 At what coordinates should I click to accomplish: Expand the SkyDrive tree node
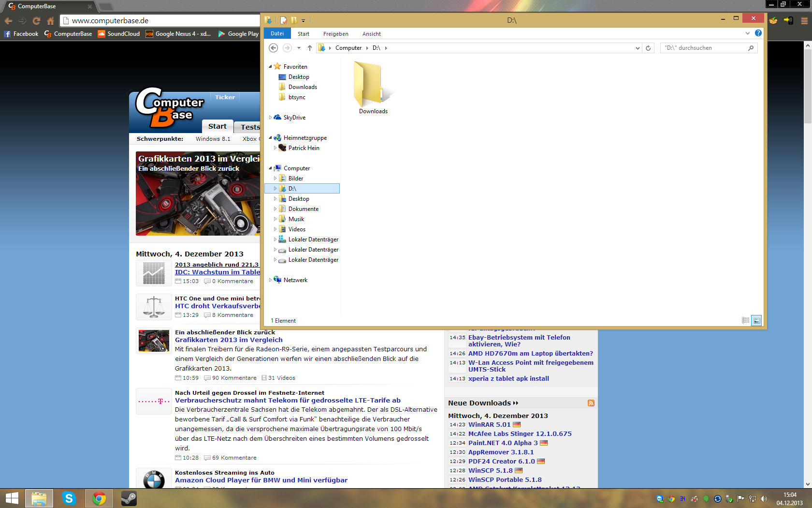pyautogui.click(x=270, y=118)
